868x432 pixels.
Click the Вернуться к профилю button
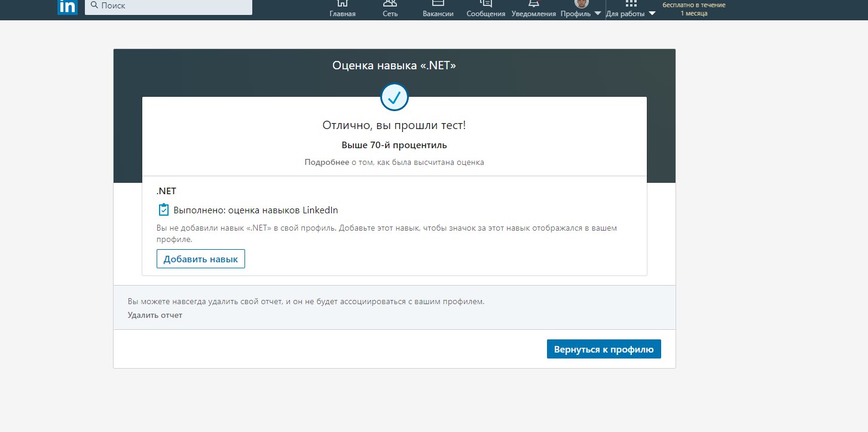pos(604,349)
